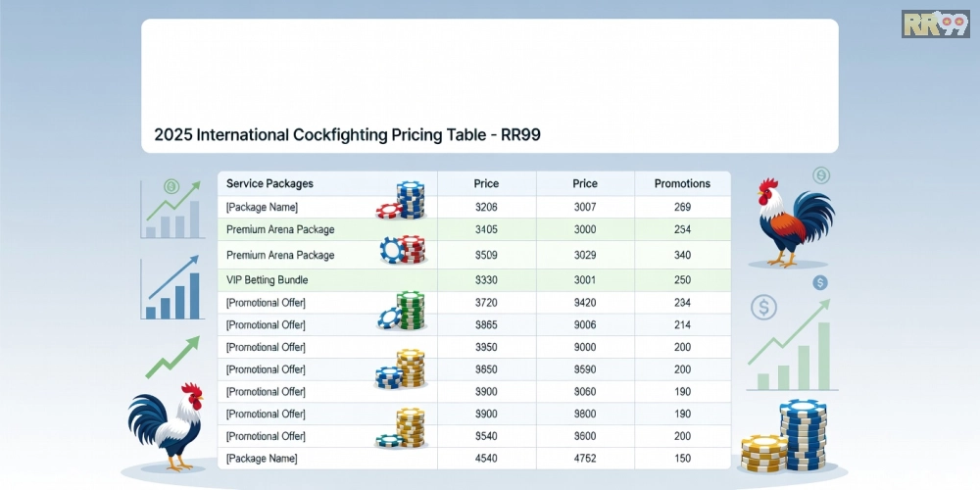Click the [Promotional Offer] label in the 3950 row

coord(266,347)
